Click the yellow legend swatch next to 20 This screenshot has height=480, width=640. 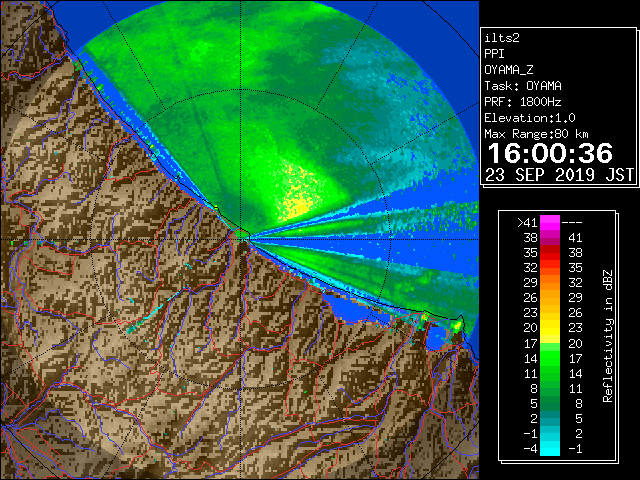click(x=550, y=328)
